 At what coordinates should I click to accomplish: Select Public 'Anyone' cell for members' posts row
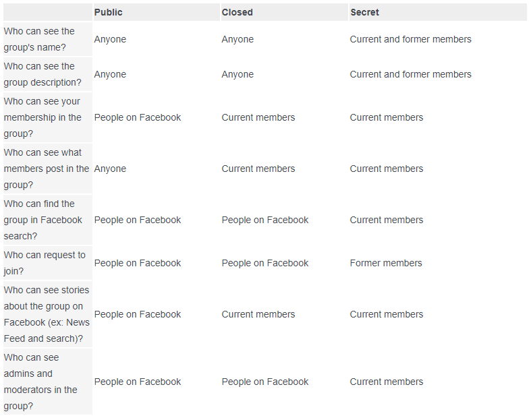coord(110,169)
